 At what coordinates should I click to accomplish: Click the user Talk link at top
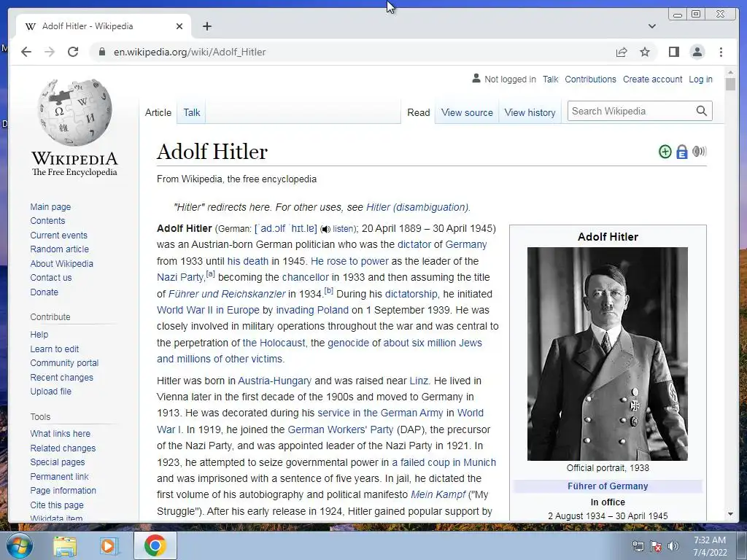point(550,79)
